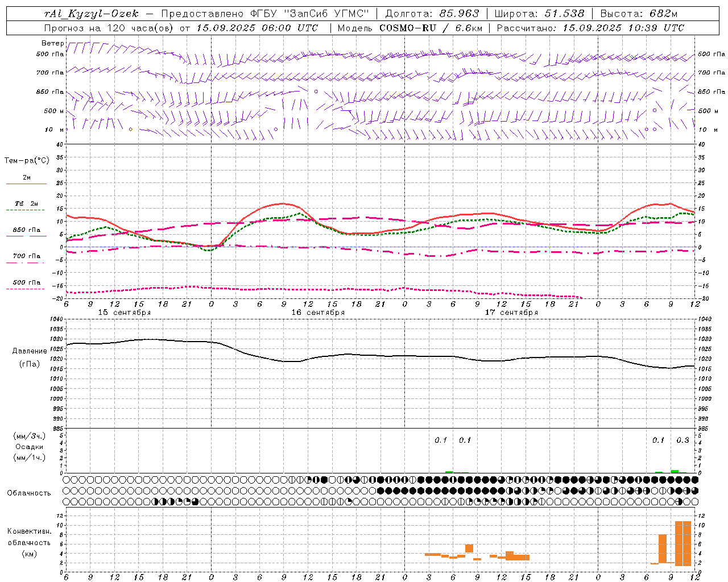
Task: Click the Конвективн. convective cloudiness label
Action: 29,531
